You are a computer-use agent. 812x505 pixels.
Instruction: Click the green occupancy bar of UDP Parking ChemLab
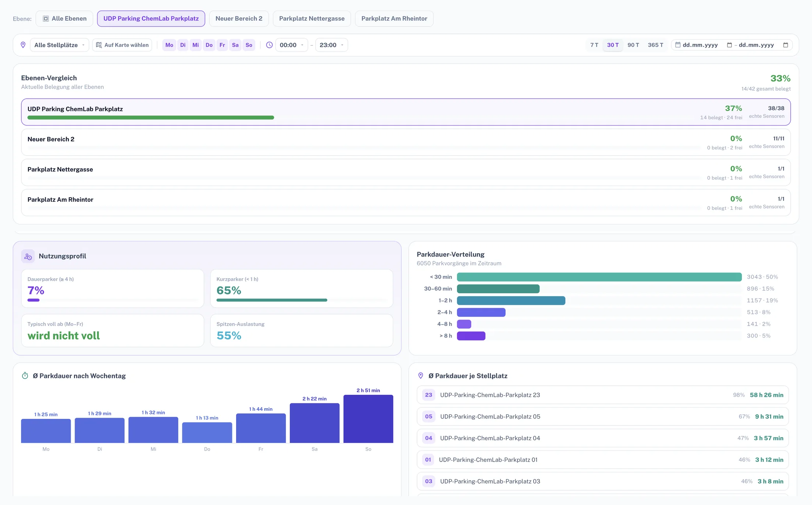(x=151, y=118)
